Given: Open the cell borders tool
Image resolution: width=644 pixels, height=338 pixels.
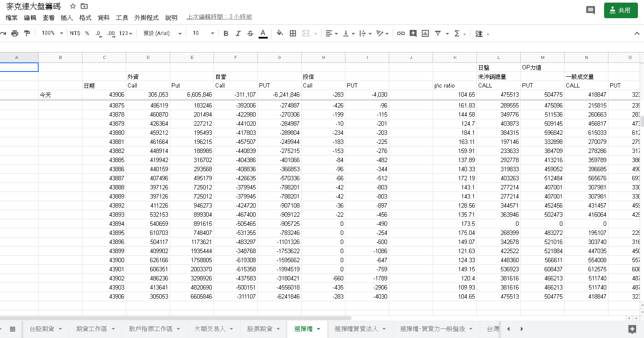Looking at the screenshot, I should click(x=293, y=33).
